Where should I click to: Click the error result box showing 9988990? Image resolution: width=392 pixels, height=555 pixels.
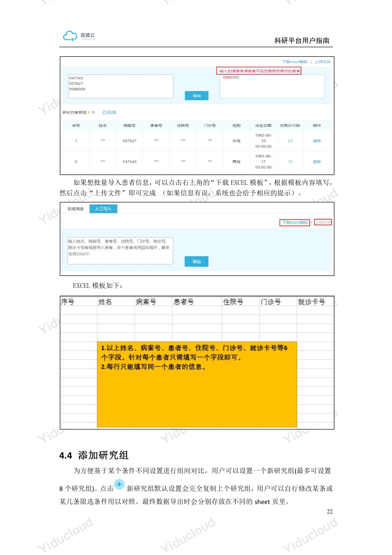[272, 86]
